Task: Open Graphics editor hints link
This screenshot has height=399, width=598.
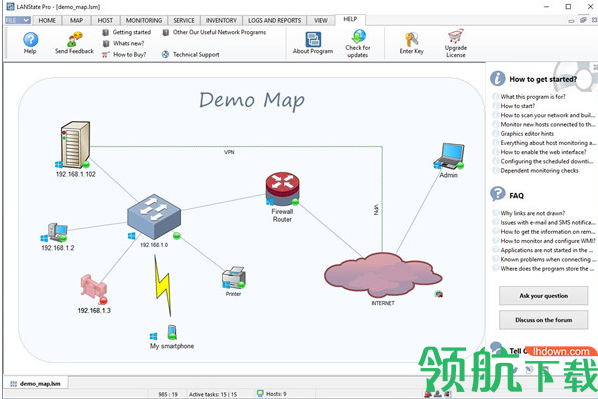Action: pos(527,134)
